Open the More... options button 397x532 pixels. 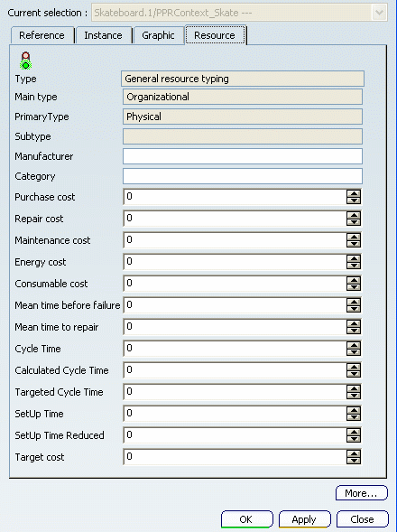(x=362, y=493)
